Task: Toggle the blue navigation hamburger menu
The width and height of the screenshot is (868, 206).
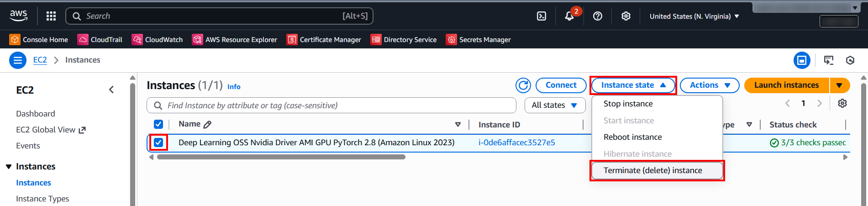Action: (18, 60)
